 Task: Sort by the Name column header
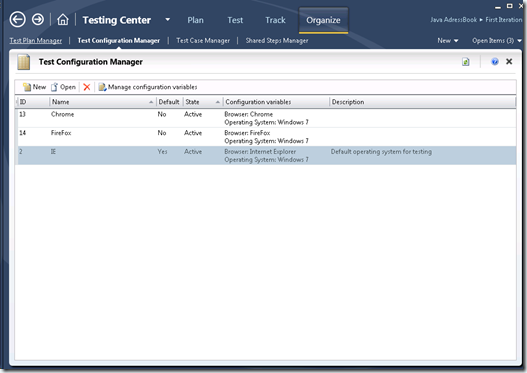[x=102, y=102]
